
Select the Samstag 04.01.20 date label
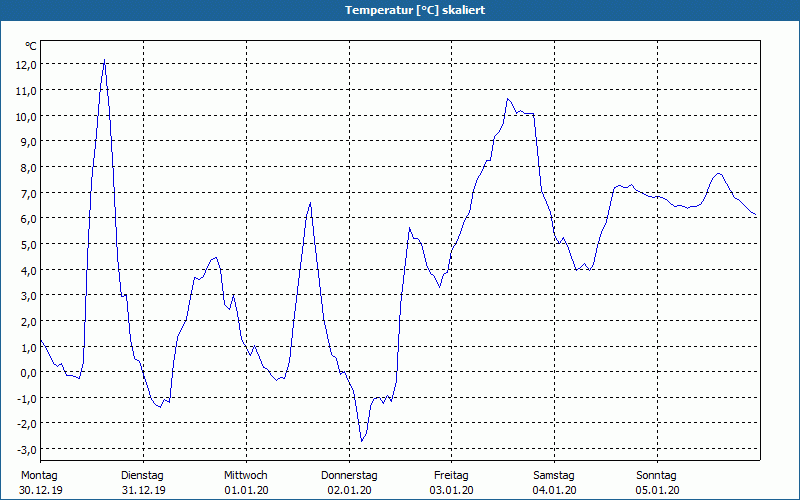pyautogui.click(x=554, y=483)
